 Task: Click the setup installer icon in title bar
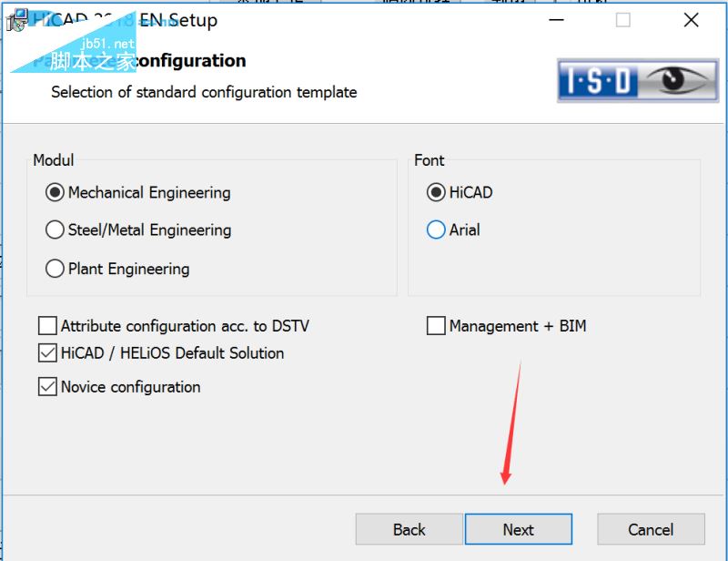point(16,20)
